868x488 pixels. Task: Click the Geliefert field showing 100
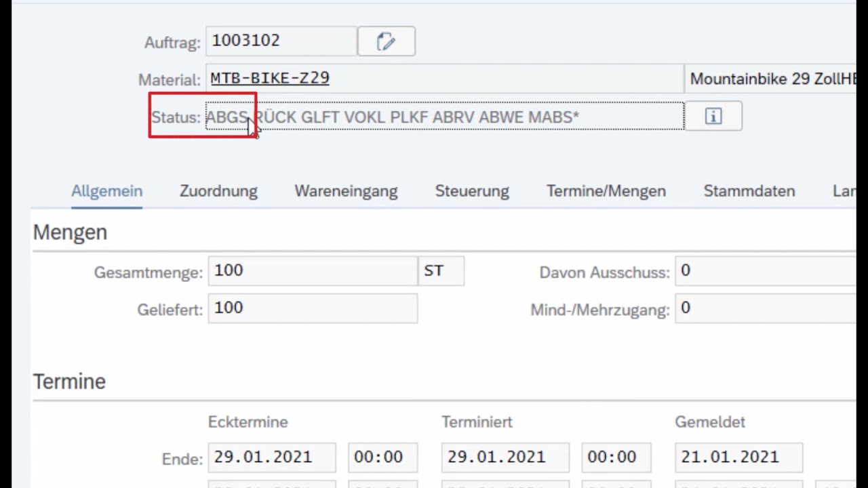point(313,308)
